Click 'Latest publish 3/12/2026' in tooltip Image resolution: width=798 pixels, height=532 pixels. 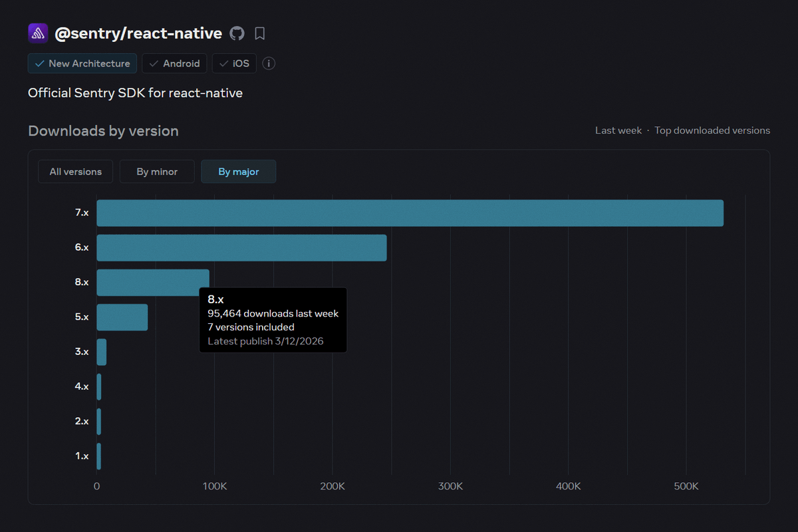pos(266,341)
